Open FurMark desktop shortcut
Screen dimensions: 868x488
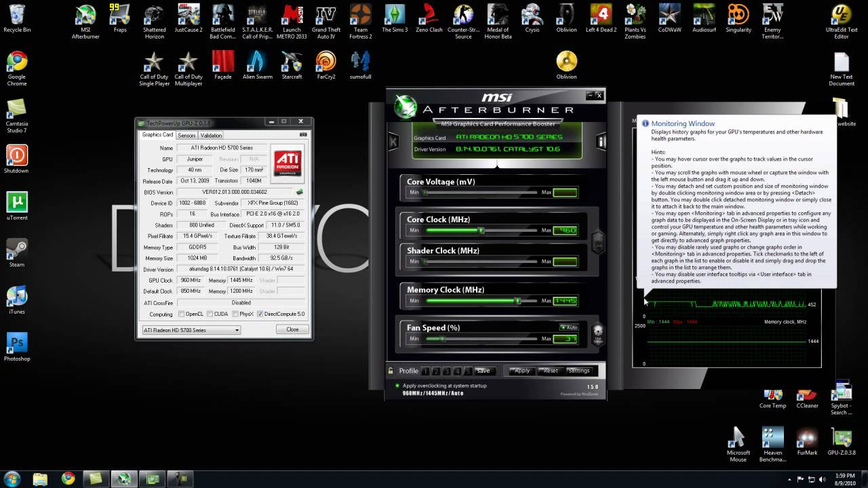point(807,441)
